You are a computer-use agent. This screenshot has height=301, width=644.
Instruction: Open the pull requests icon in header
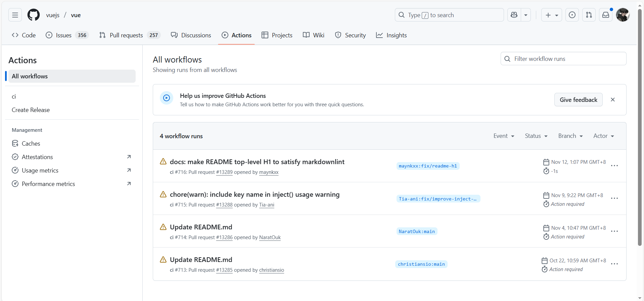(589, 15)
